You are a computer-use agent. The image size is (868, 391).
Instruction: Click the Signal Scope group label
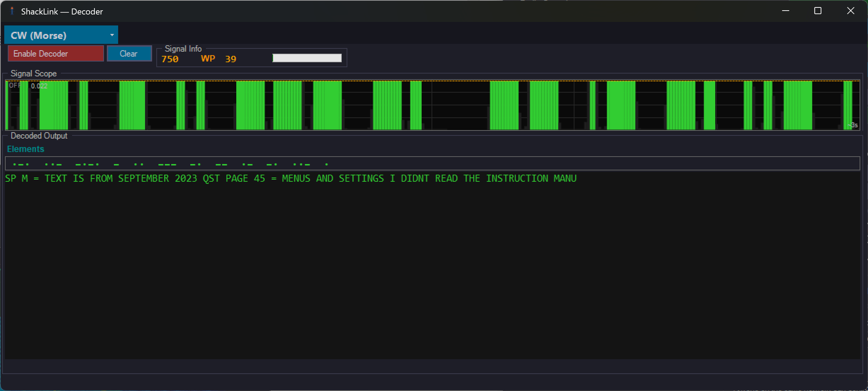[x=34, y=74]
